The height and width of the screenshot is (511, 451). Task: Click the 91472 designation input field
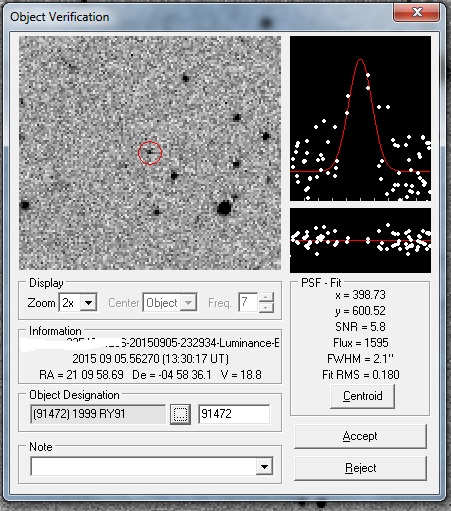pos(234,414)
